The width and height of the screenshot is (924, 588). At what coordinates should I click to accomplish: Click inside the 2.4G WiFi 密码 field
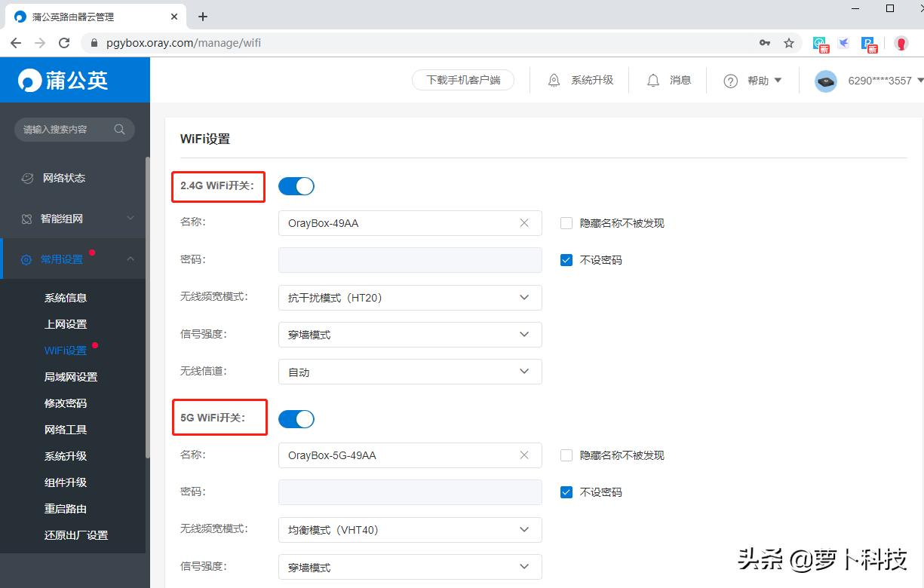[410, 259]
